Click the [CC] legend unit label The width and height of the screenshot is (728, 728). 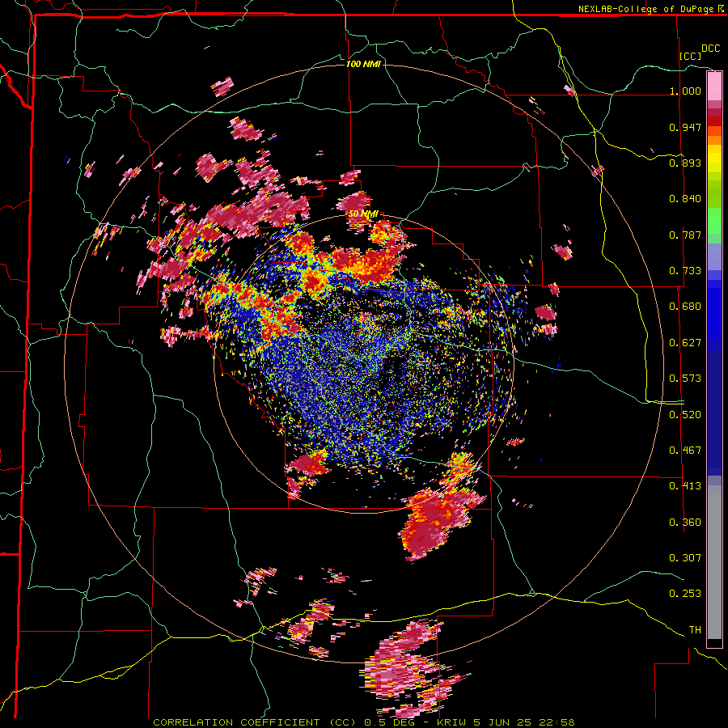point(689,56)
